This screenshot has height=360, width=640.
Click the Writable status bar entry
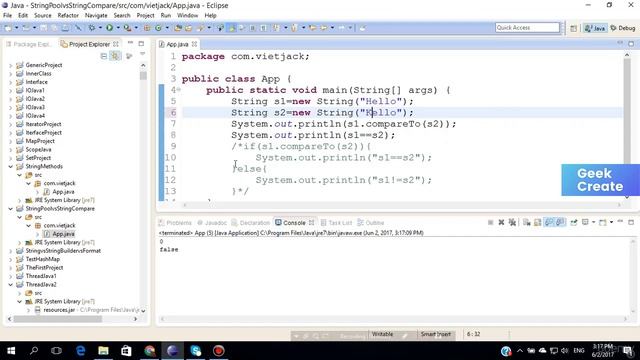point(382,334)
